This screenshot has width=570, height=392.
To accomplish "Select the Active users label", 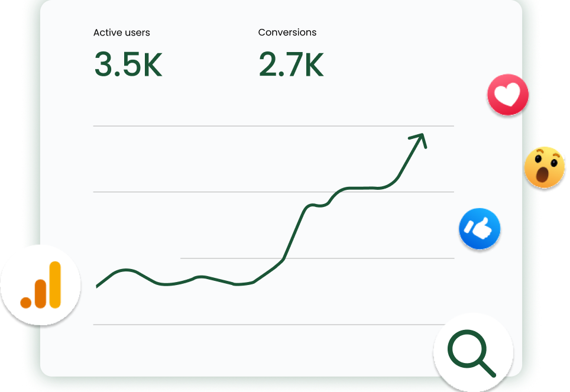I will coord(121,33).
